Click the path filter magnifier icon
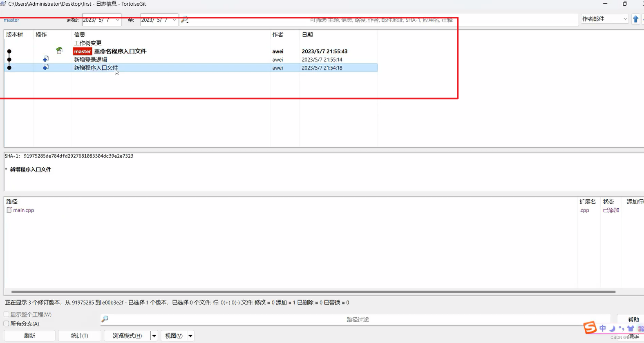644x343 pixels. 105,319
